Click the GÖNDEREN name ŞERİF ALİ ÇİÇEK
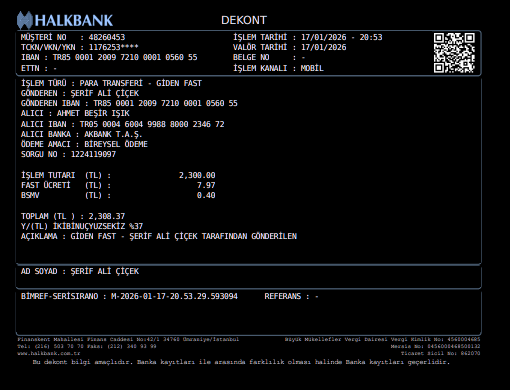Viewport: 510px width, 390px height. coord(105,93)
